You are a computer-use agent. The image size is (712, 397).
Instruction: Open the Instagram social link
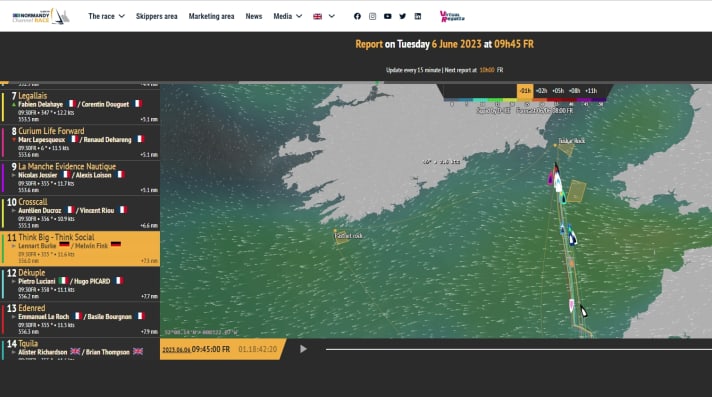[372, 16]
